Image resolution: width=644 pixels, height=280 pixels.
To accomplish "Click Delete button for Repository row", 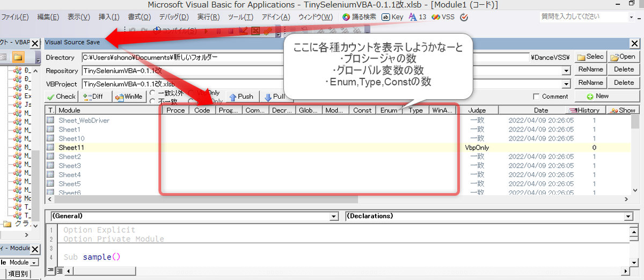I will coord(624,69).
